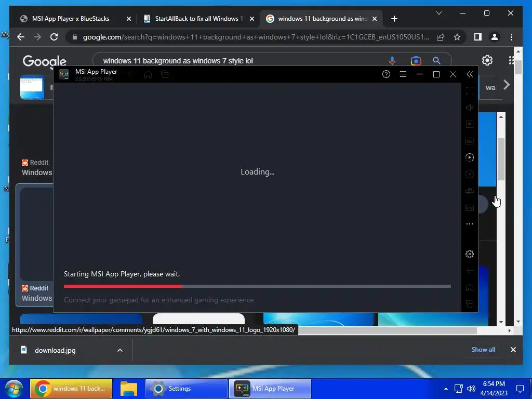532x399 pixels.
Task: Click the sync circle icon in MSI sidebar
Action: (x=470, y=174)
